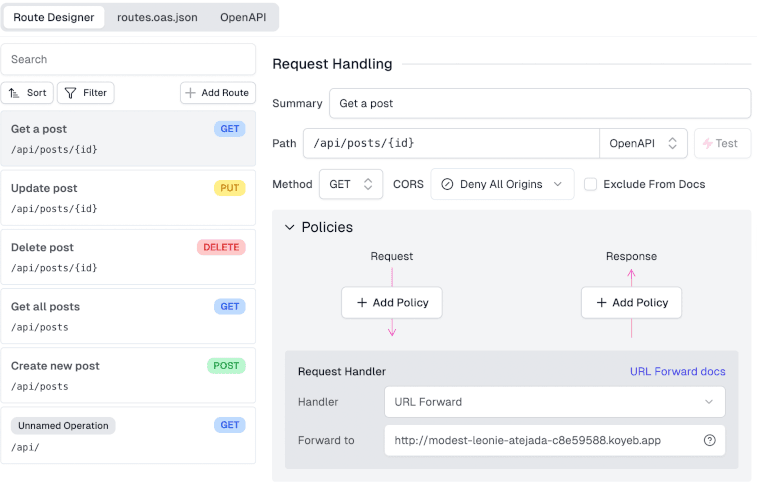Switch to the OpenAPI tab
This screenshot has width=757, height=485.
(245, 17)
